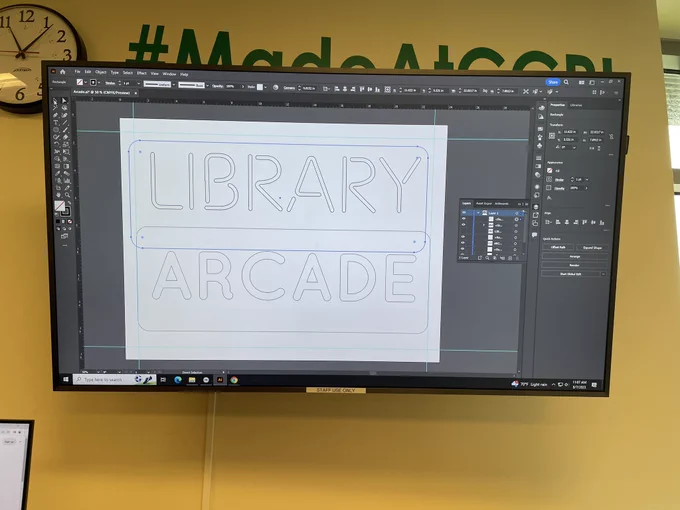This screenshot has height=510, width=680.
Task: Select the Magic Wand tool
Action: 55,108
